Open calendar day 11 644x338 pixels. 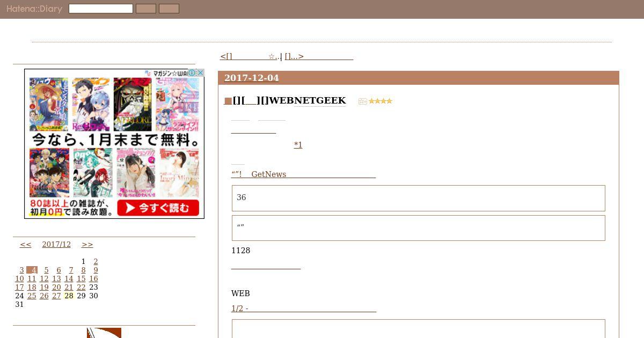coord(32,278)
